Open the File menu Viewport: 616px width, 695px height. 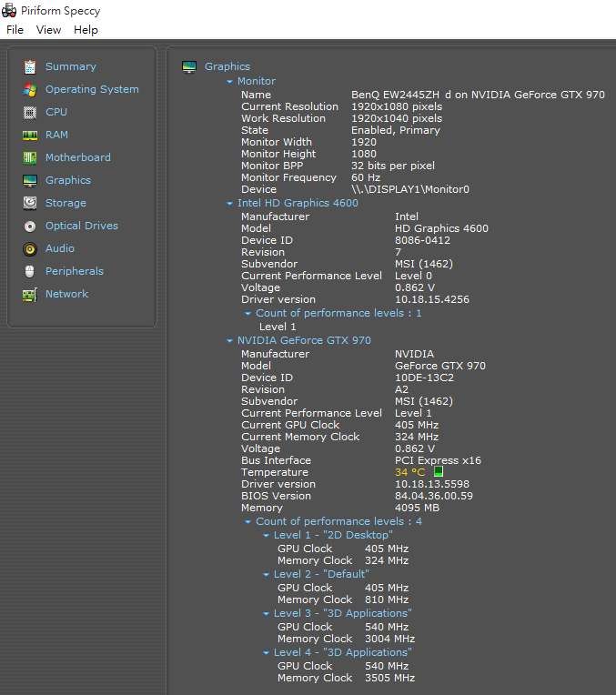[x=15, y=30]
